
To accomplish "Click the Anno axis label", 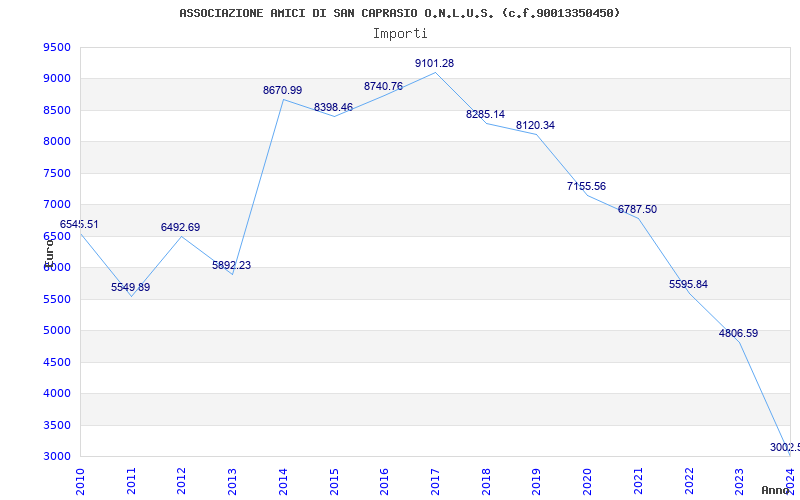I will pyautogui.click(x=776, y=490).
